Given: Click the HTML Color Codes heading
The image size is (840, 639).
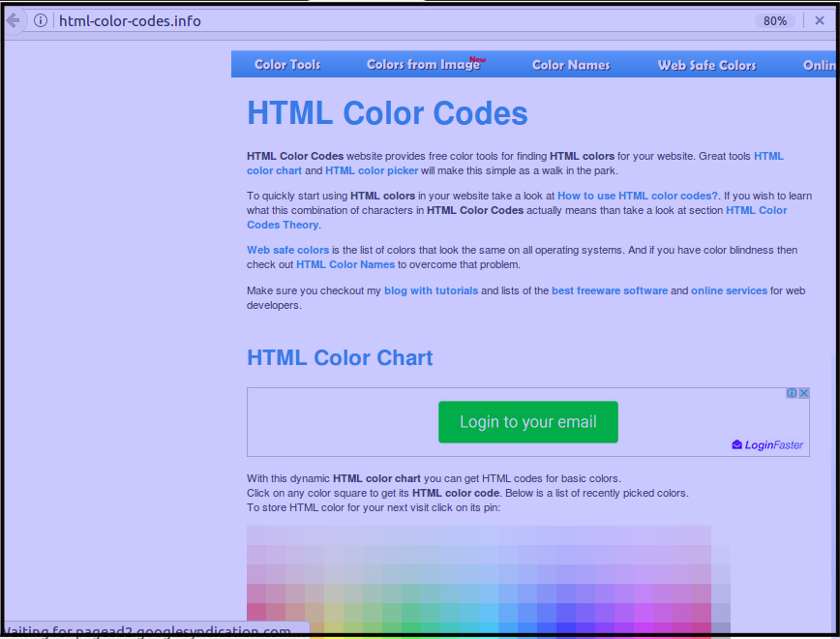Looking at the screenshot, I should click(x=387, y=113).
